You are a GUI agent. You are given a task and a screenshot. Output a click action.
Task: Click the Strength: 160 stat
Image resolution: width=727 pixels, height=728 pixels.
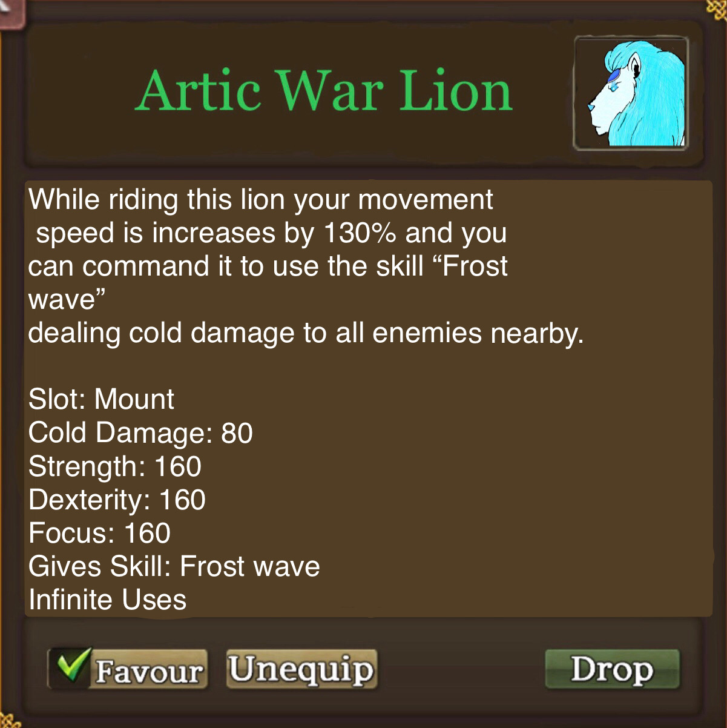[x=115, y=466]
